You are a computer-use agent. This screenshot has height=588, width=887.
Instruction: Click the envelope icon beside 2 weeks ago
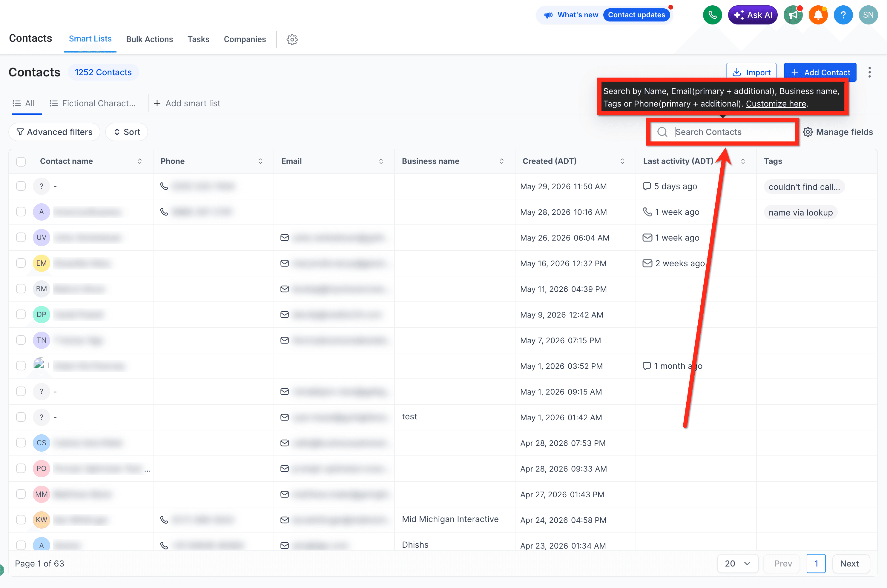pyautogui.click(x=647, y=263)
